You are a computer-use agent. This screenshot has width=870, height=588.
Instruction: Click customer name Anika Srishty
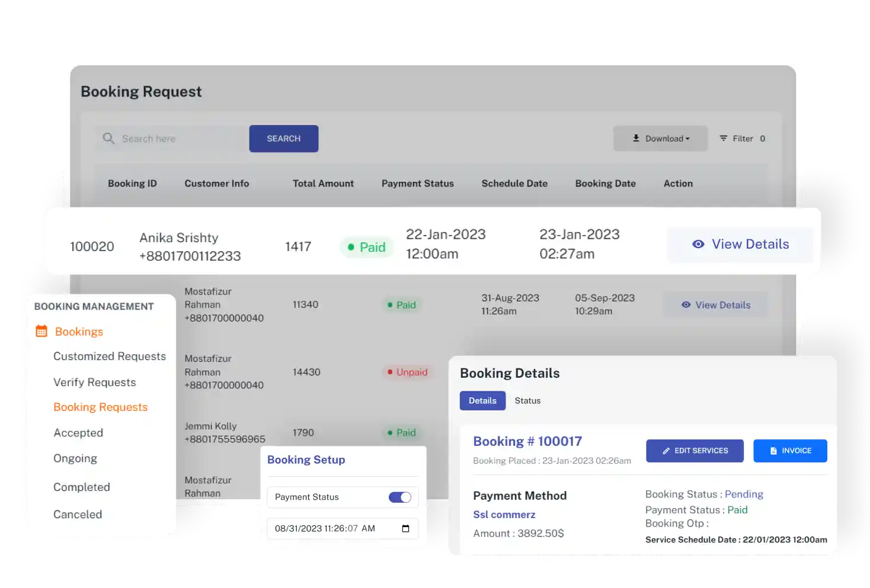click(179, 238)
